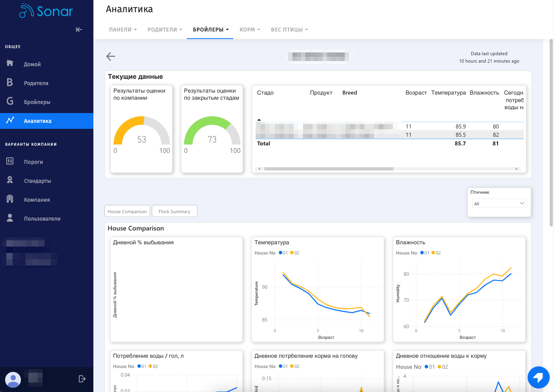Open the ПАНЕЛИ dropdown tab
Screen dimensions: 554x392
coord(123,30)
